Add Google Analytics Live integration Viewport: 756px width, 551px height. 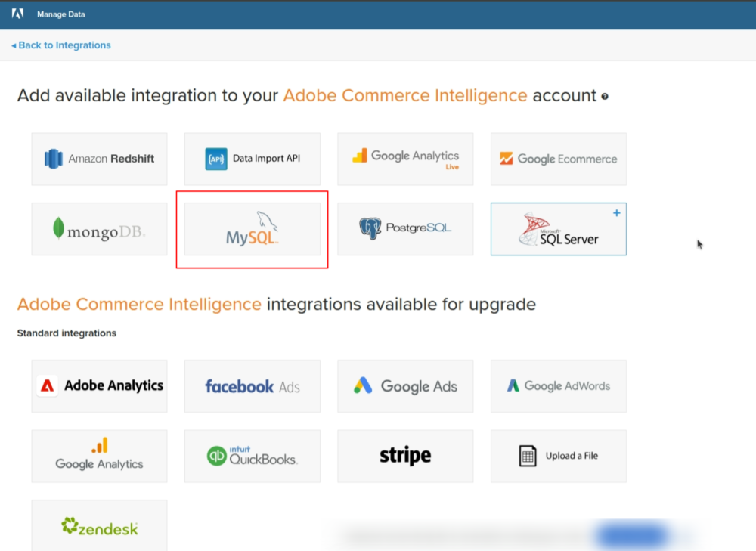coord(405,159)
